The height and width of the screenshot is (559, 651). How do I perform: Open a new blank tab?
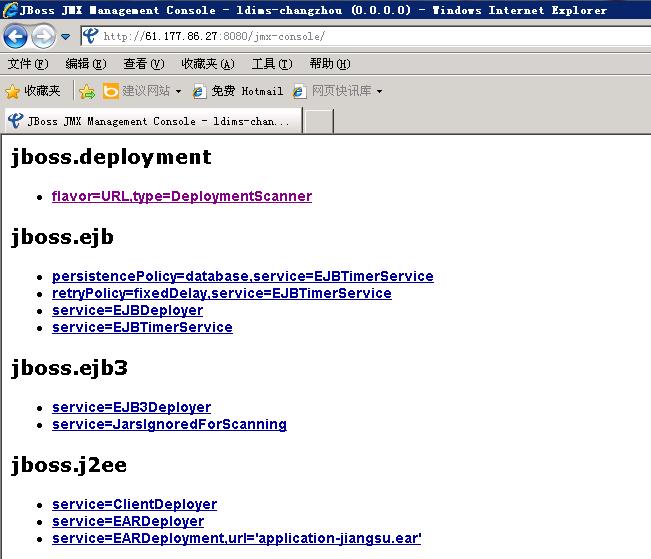tap(318, 121)
